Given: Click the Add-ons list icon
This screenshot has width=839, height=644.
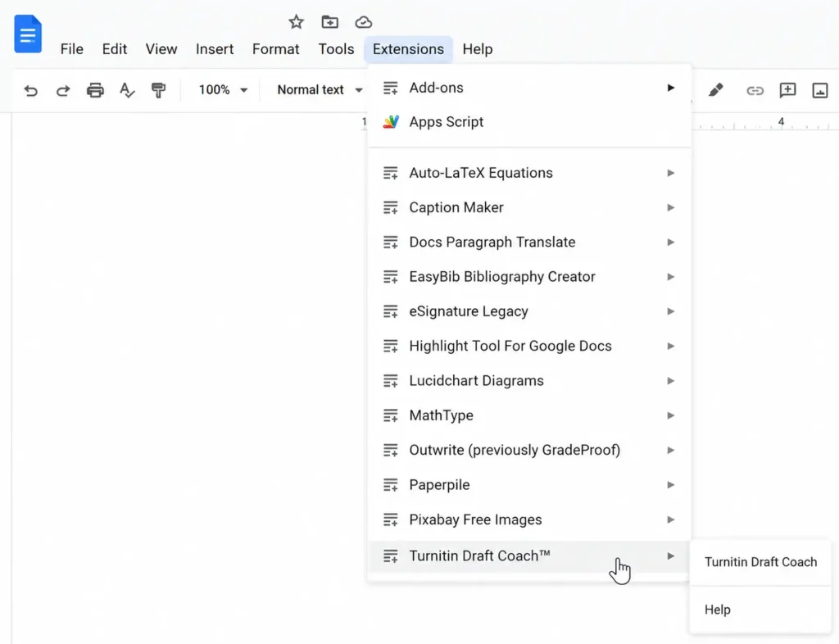Looking at the screenshot, I should [391, 88].
